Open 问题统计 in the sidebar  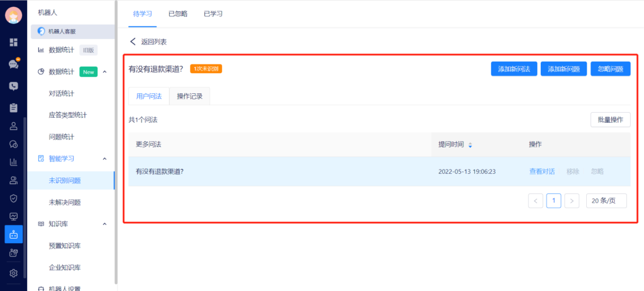[62, 137]
